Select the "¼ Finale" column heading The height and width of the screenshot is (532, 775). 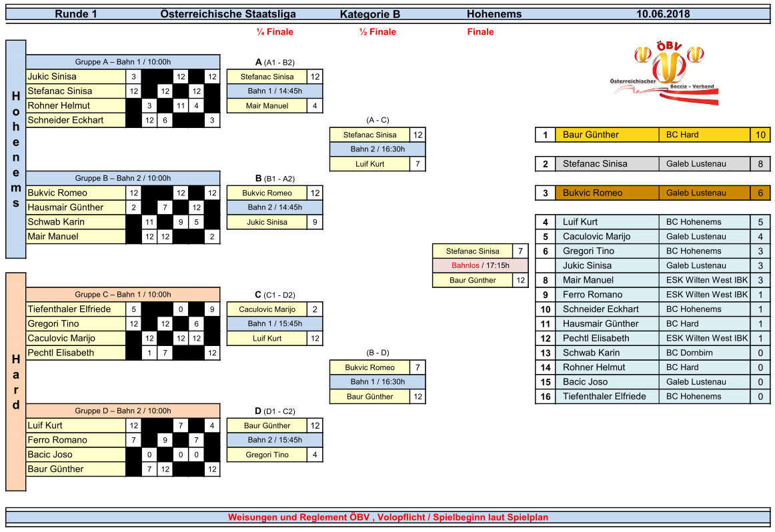pyautogui.click(x=275, y=32)
